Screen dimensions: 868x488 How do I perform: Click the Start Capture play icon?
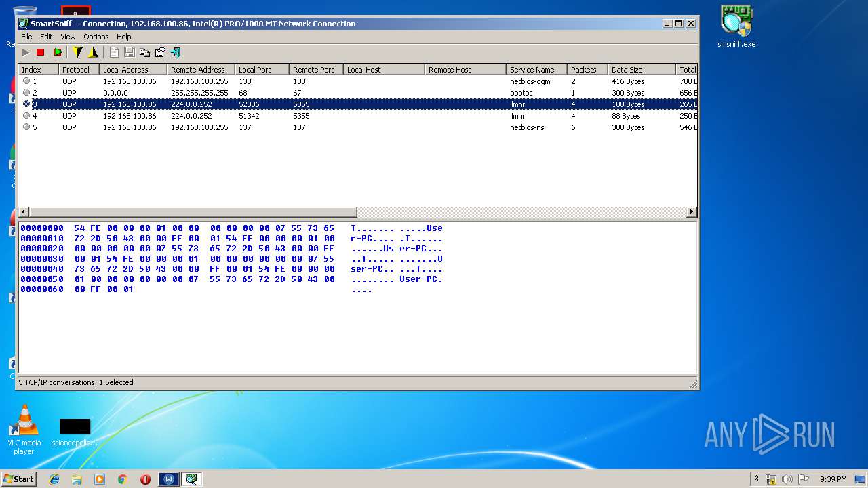click(26, 52)
